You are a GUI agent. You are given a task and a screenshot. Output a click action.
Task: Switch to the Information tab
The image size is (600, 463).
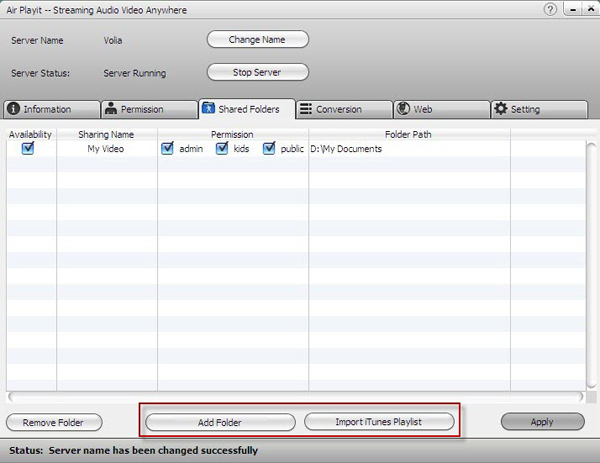pos(52,109)
